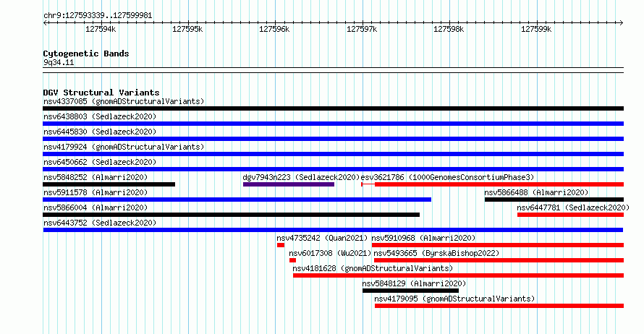This screenshot has width=644, height=334.
Task: Open dgv7943n223 (Sedlazeck2020) label
Action: pyautogui.click(x=301, y=177)
